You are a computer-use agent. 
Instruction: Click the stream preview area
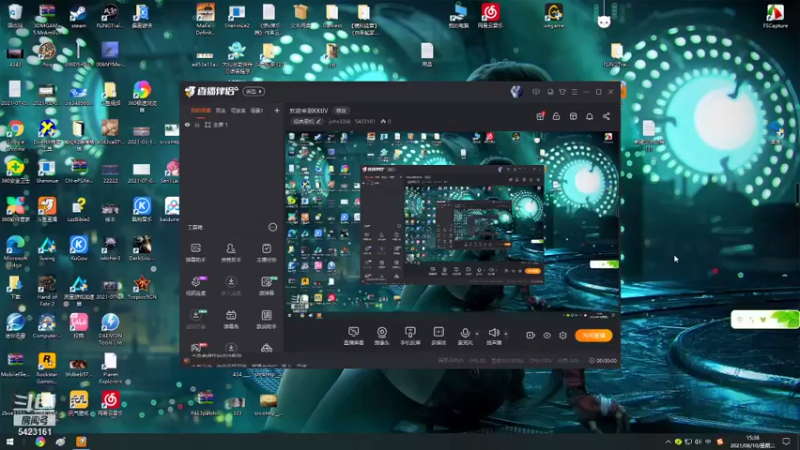[452, 224]
